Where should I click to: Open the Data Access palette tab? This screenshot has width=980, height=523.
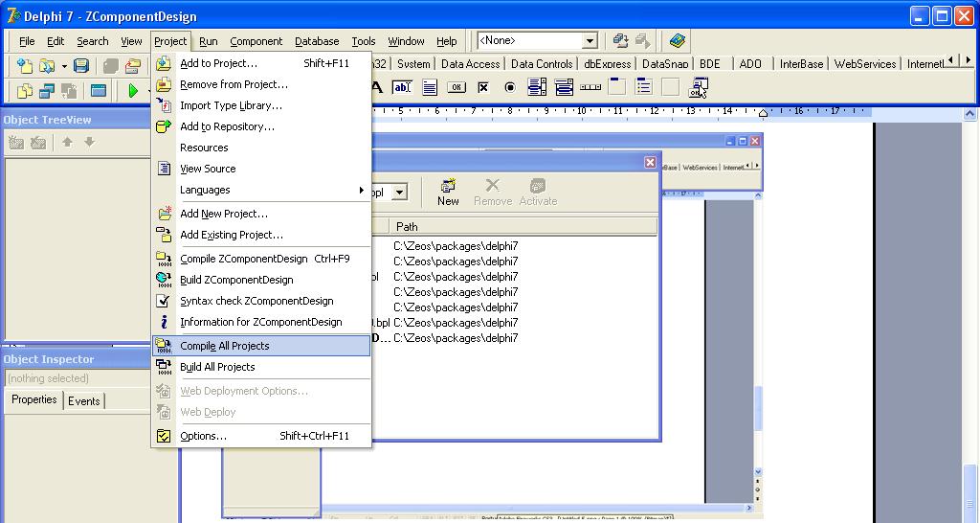click(x=470, y=64)
